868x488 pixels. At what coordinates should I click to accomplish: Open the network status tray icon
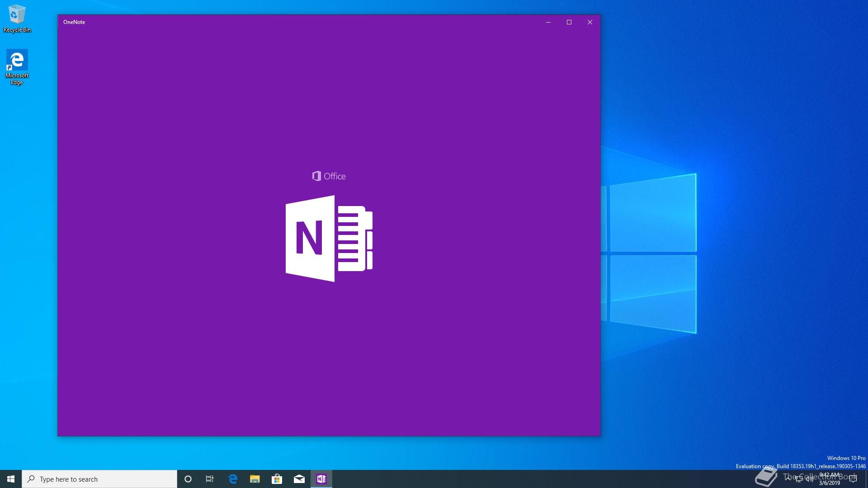point(799,479)
